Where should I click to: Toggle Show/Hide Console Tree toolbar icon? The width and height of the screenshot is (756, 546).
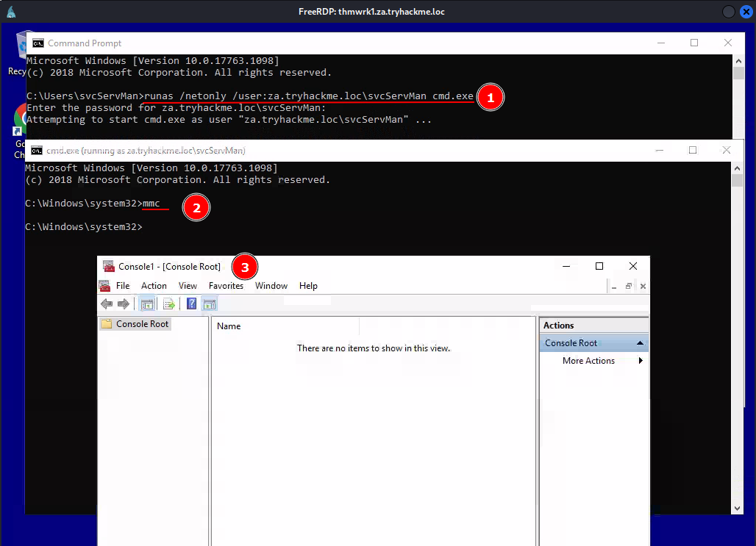point(147,303)
